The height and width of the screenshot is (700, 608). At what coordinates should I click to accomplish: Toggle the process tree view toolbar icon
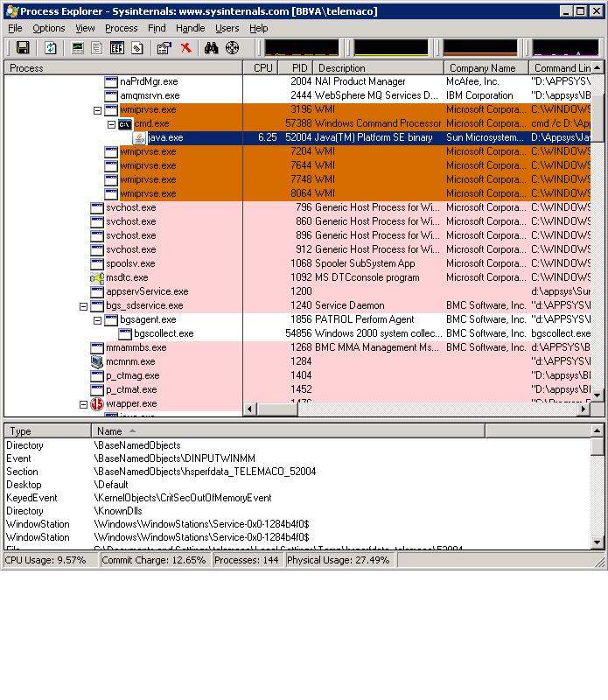pyautogui.click(x=97, y=48)
